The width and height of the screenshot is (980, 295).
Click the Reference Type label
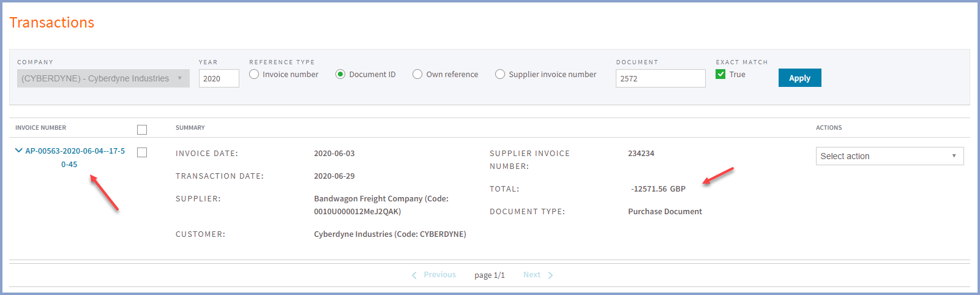click(282, 62)
